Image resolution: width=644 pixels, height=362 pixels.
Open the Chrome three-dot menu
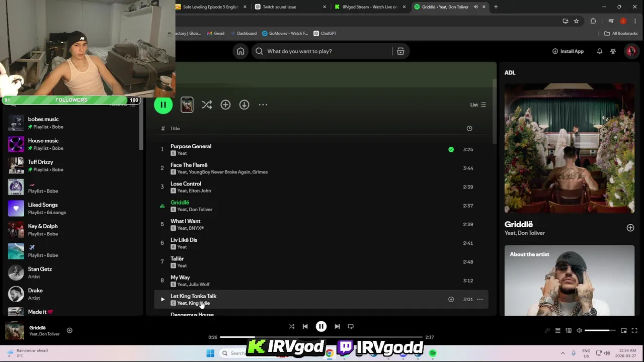tap(635, 21)
